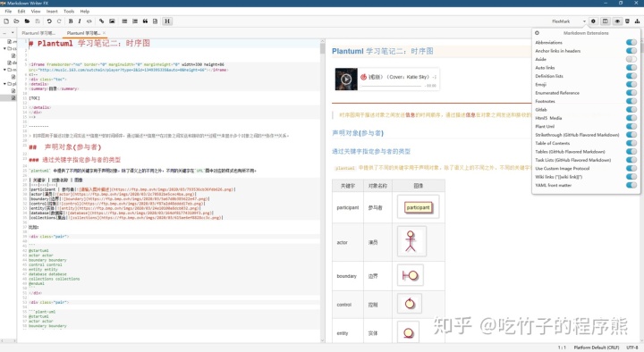Viewport: 644px width, 352px height.
Task: Click the boundary symbol image in table
Action: pyautogui.click(x=411, y=275)
